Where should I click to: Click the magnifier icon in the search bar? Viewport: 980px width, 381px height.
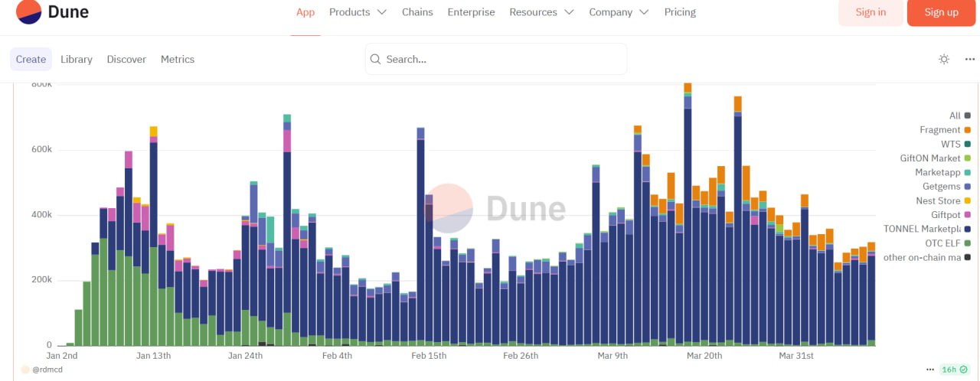pyautogui.click(x=375, y=59)
